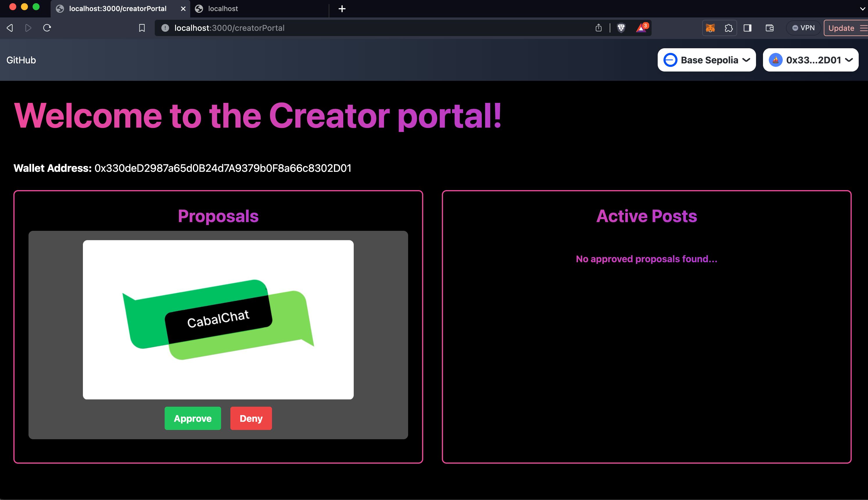Bookmark this page with the bookmark icon

coord(142,28)
